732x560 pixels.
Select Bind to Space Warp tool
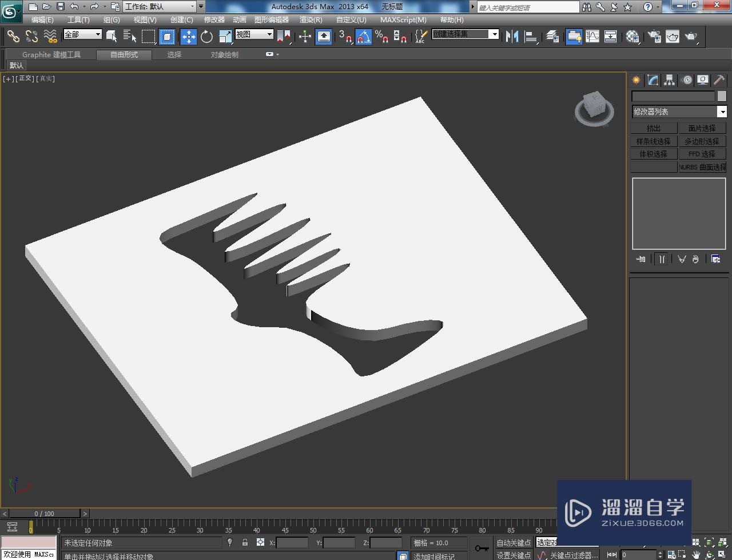pos(51,37)
